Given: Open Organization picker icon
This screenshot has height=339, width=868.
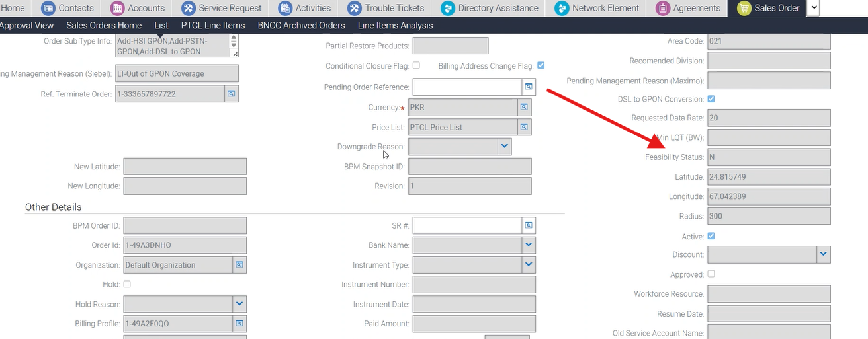Looking at the screenshot, I should click(x=239, y=265).
